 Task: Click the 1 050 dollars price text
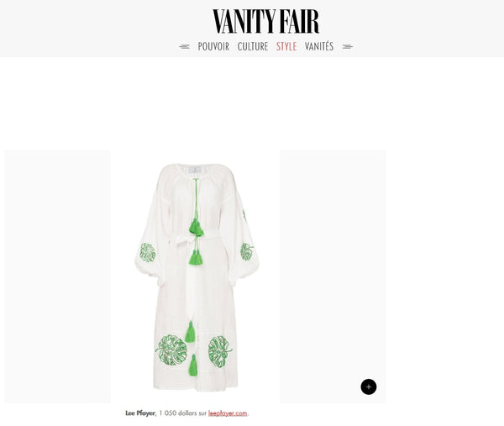point(182,413)
